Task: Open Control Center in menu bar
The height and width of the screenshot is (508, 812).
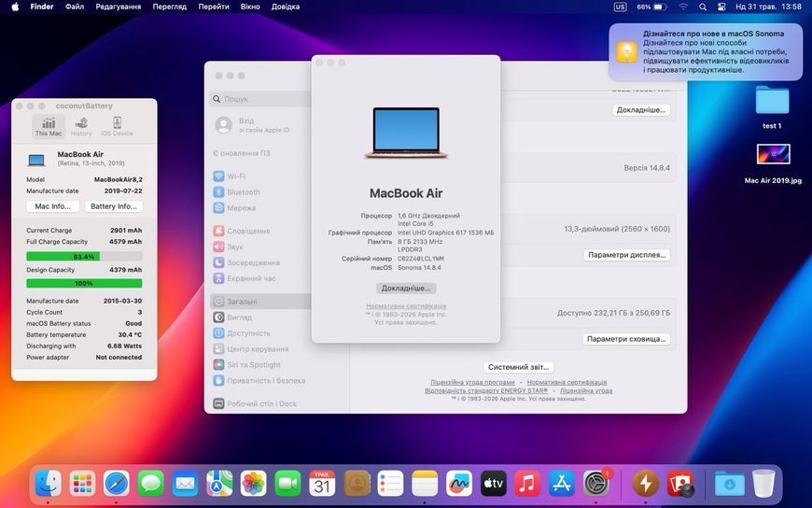Action: [x=721, y=7]
